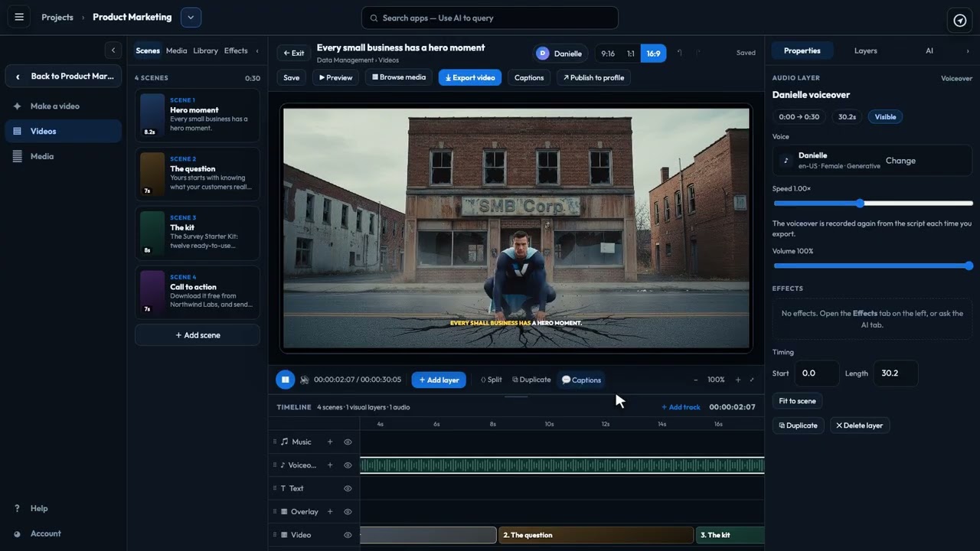
Task: Zoom in the timeline with plus icon
Action: [738, 380]
